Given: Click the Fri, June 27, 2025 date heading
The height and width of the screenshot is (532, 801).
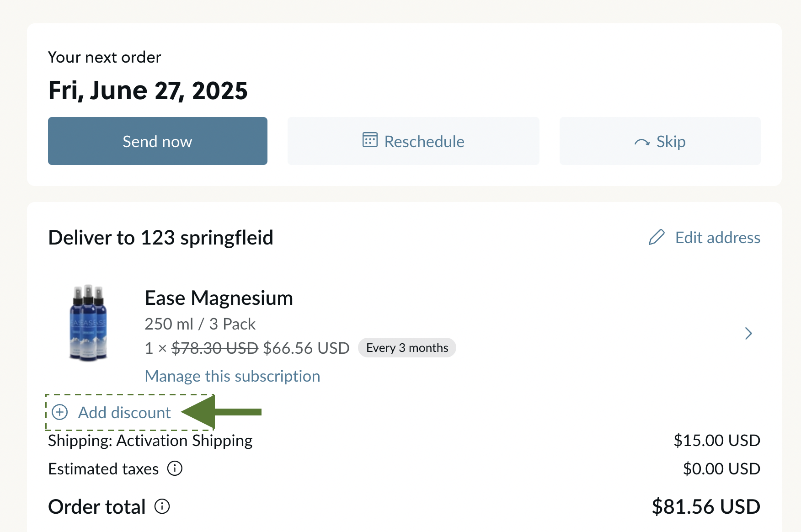Looking at the screenshot, I should click(x=148, y=90).
